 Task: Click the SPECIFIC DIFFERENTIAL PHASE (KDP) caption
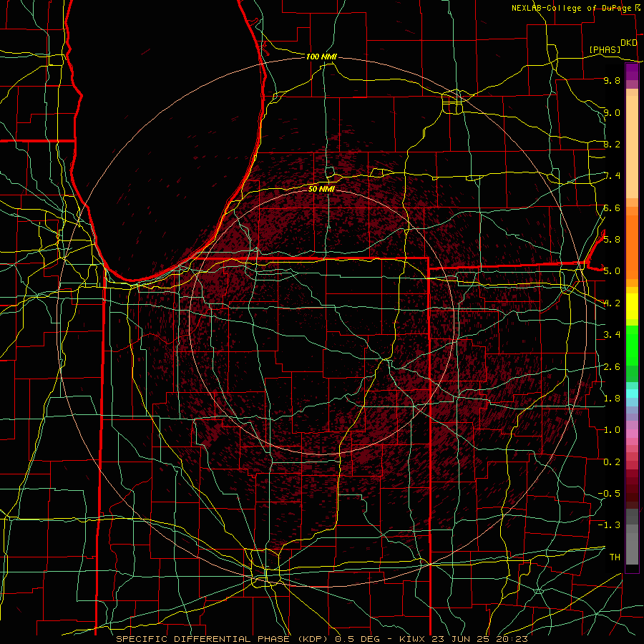[223, 639]
